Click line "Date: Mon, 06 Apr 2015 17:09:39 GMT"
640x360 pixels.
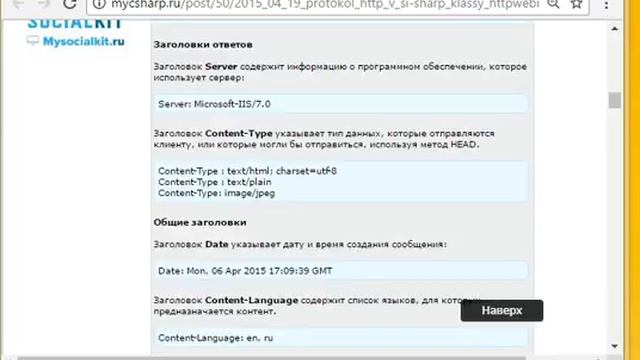tap(245, 271)
